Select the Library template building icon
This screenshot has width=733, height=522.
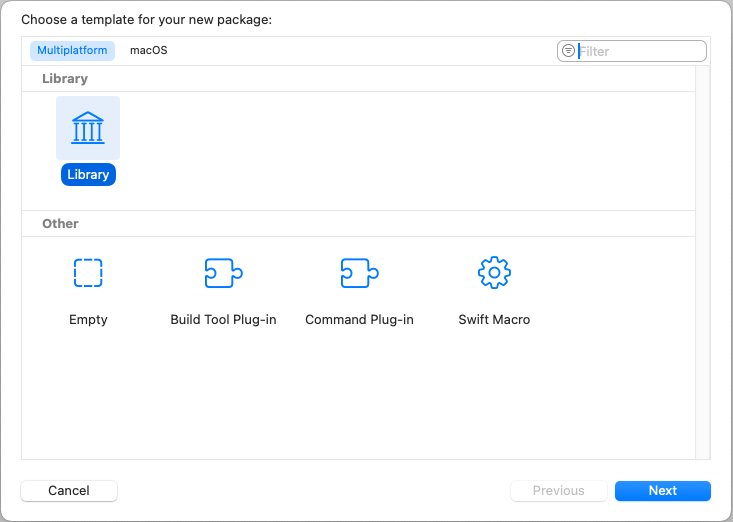[x=88, y=128]
